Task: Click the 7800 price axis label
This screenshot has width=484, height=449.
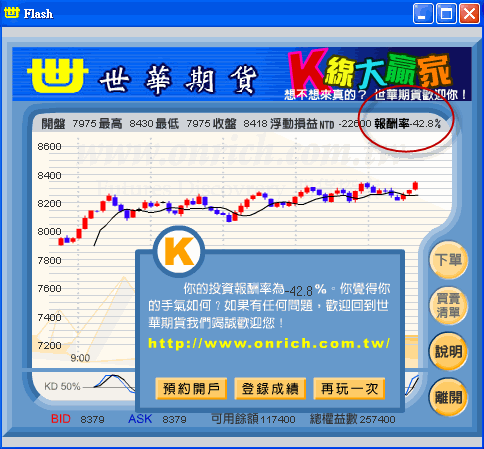Action: tap(49, 260)
